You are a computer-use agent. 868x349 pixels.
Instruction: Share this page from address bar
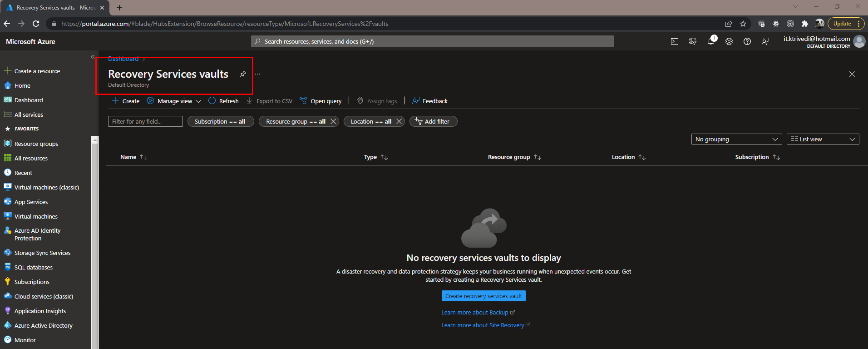point(729,24)
